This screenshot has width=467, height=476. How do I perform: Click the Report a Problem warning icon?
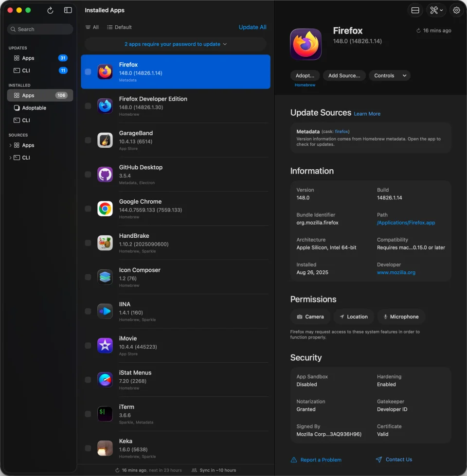pos(294,460)
